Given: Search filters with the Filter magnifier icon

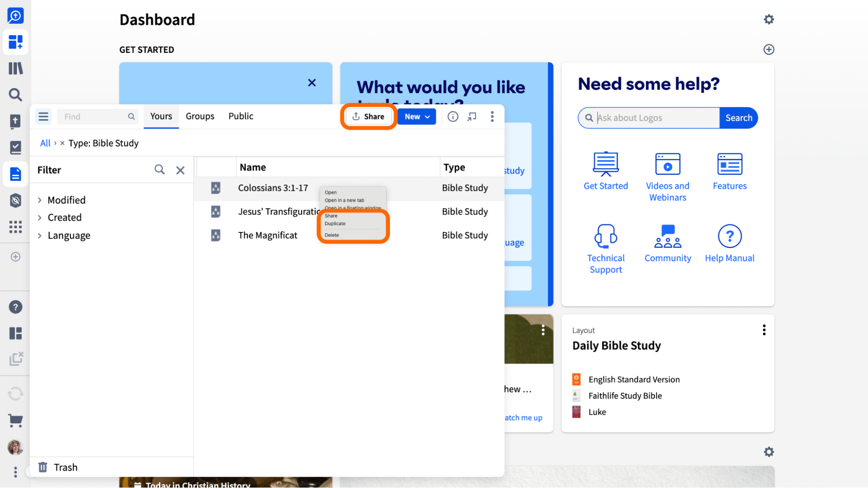Looking at the screenshot, I should pyautogui.click(x=159, y=170).
